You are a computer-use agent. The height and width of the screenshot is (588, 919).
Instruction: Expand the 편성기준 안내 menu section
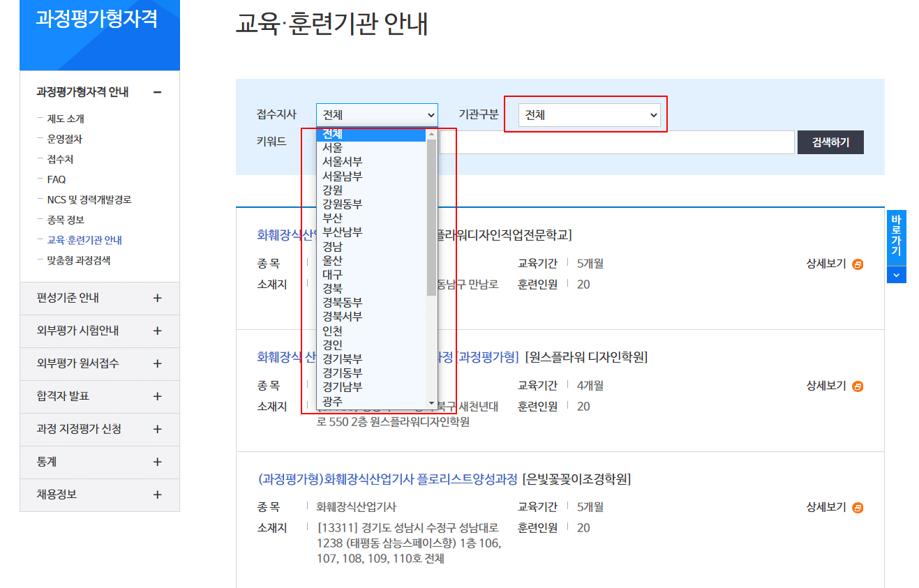coord(99,298)
